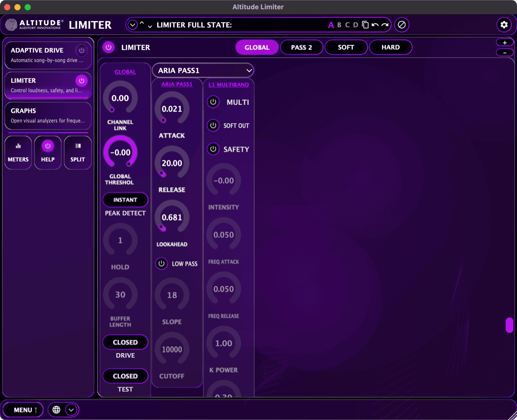Click the Intensity knob
The width and height of the screenshot is (517, 420).
click(x=224, y=180)
